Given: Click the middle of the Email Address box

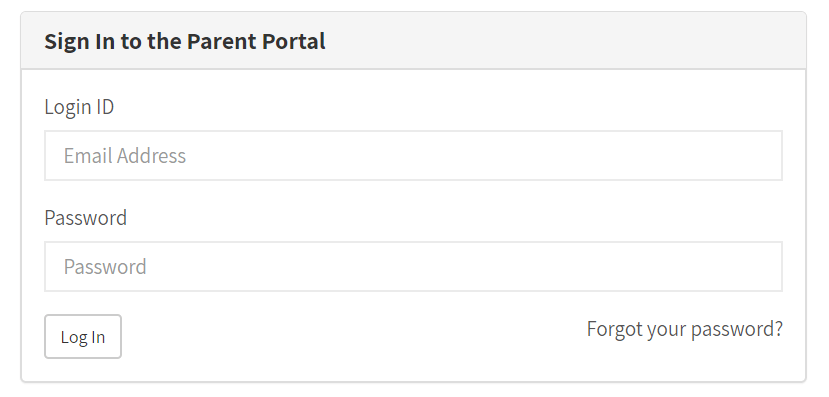Looking at the screenshot, I should 413,155.
